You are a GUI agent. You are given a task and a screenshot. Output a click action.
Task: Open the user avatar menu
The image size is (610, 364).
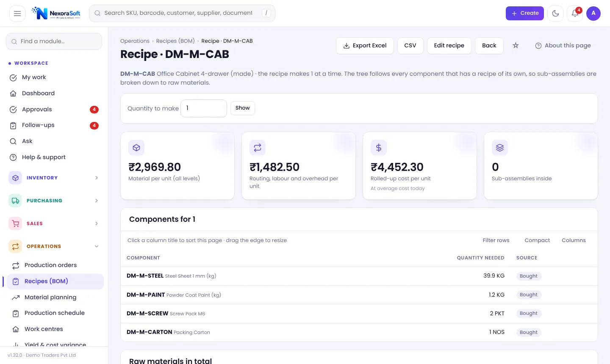593,14
